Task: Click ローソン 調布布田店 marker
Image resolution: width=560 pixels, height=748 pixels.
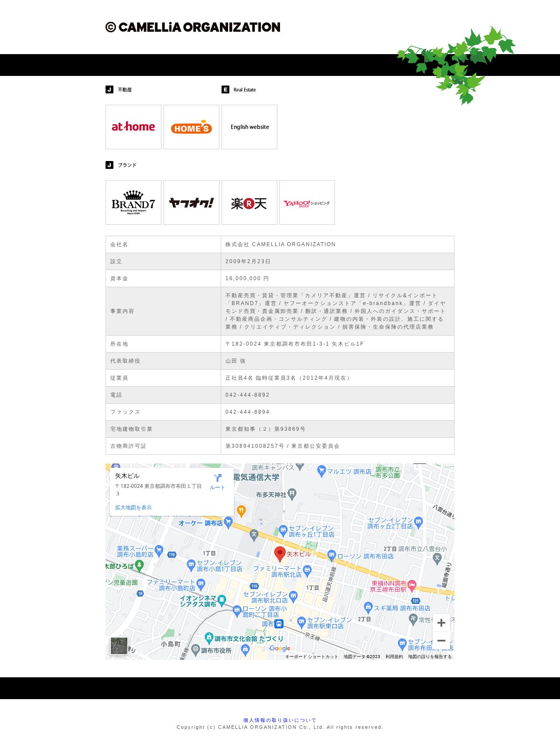Action: [x=331, y=556]
